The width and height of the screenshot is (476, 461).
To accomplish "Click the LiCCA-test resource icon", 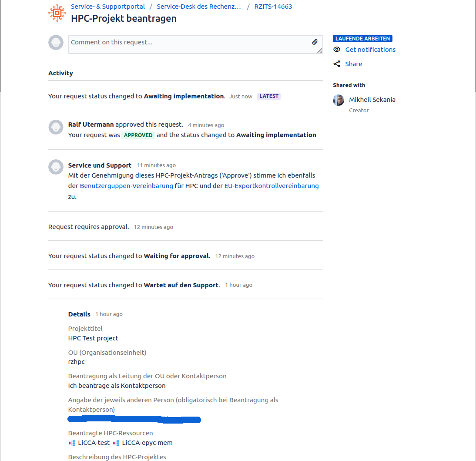I will point(72,443).
